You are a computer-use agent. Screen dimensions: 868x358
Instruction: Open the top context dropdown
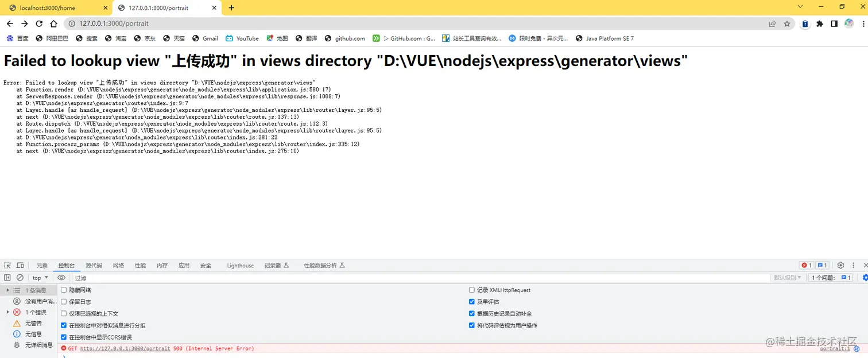pos(40,278)
